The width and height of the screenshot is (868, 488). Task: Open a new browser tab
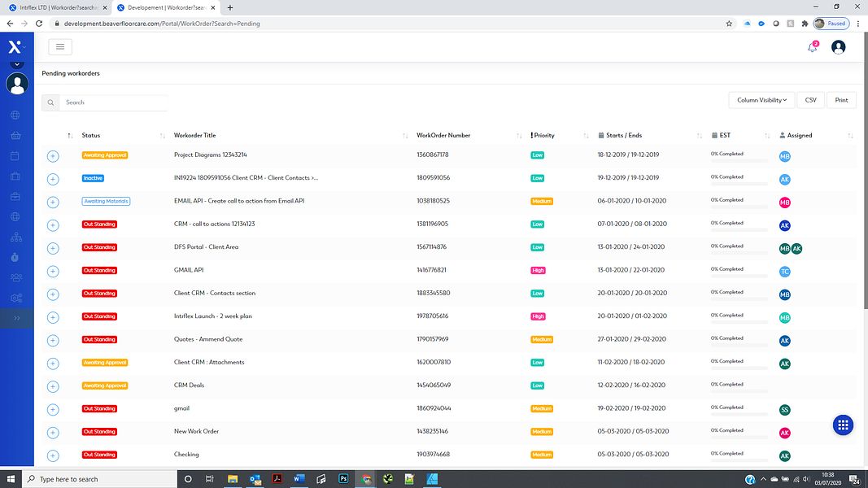[x=230, y=8]
